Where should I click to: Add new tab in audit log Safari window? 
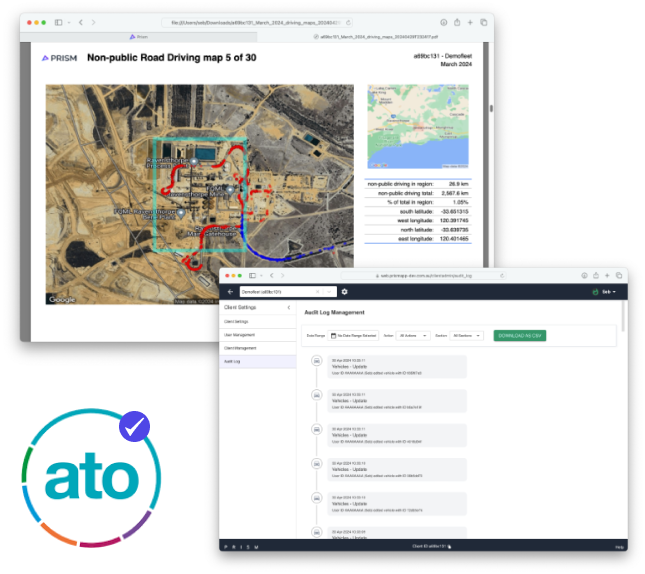point(607,275)
